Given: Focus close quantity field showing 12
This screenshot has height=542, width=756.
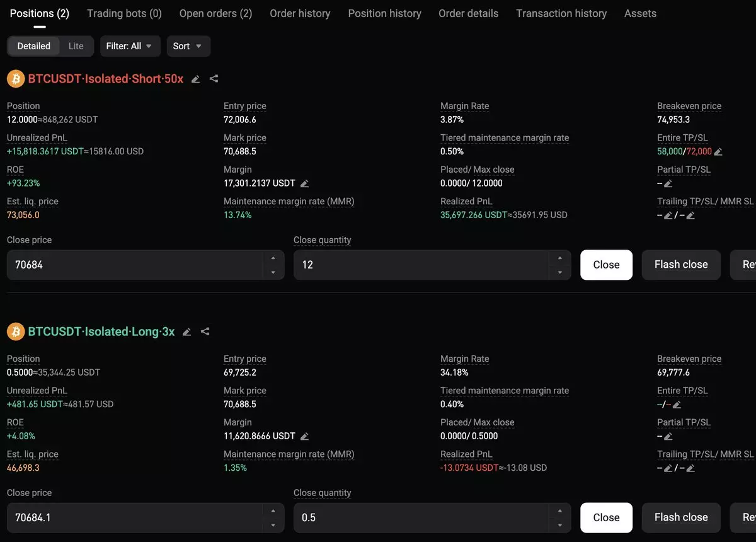Looking at the screenshot, I should pyautogui.click(x=432, y=265).
